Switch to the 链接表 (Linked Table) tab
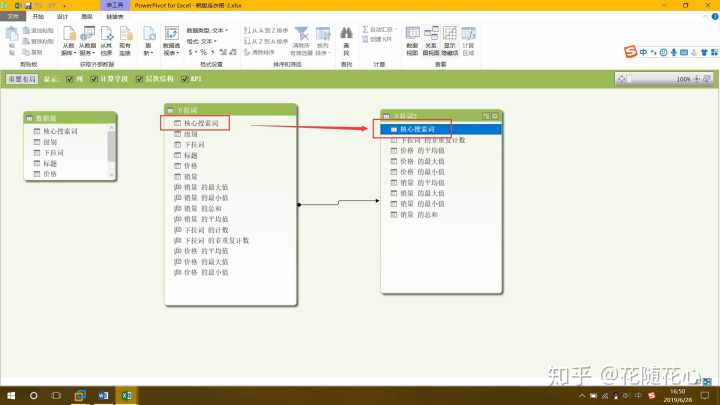The height and width of the screenshot is (405, 720). coord(115,17)
